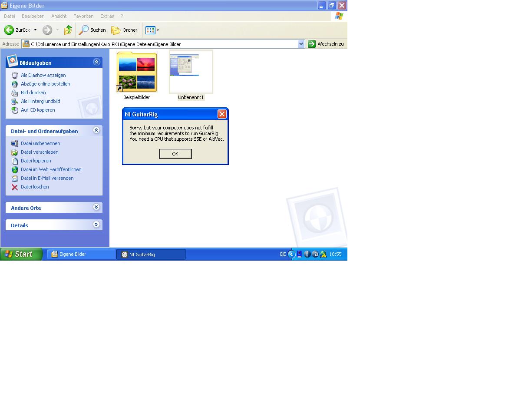The image size is (505, 420).
Task: Close the NI GuitarRig error dialog
Action: 222,114
